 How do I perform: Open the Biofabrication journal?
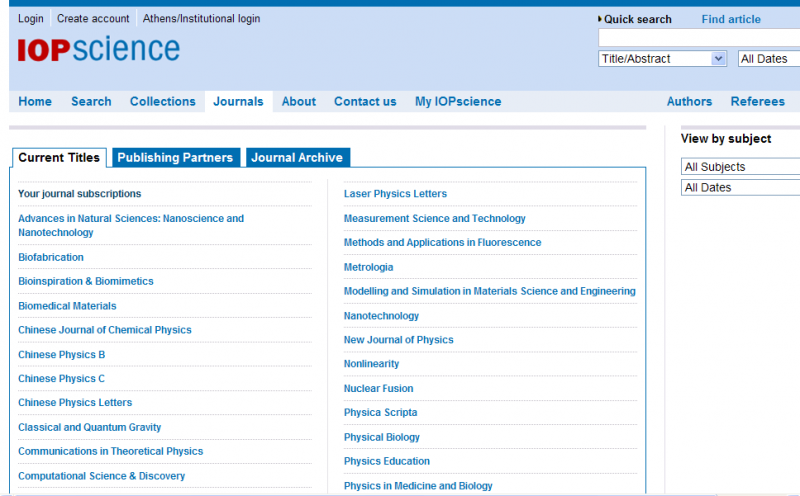[51, 257]
